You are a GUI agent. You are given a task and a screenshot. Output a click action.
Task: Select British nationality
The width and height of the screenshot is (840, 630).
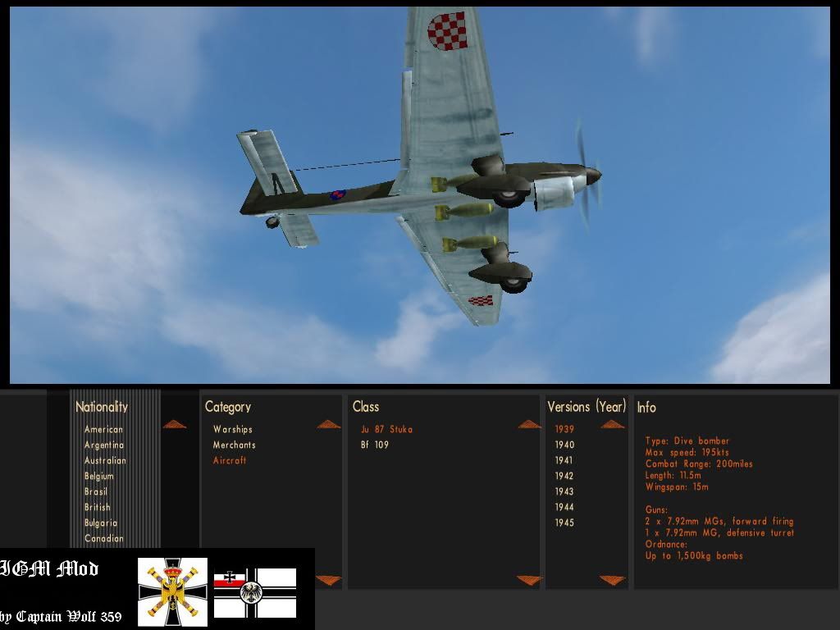97,507
